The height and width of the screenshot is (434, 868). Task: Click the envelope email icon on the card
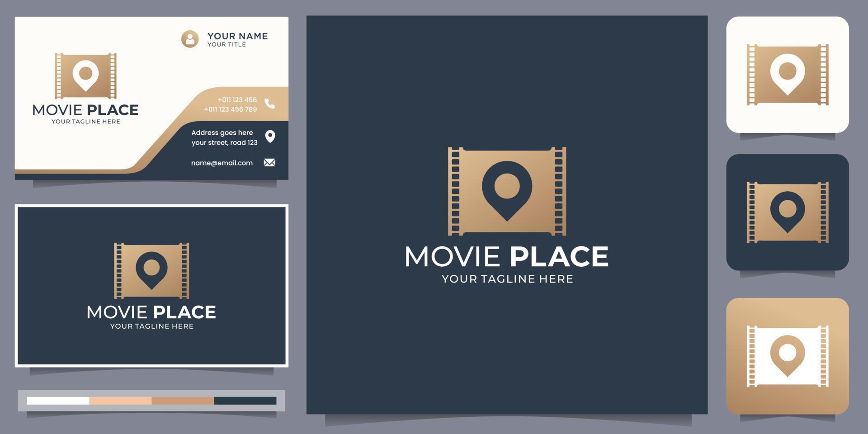[269, 162]
